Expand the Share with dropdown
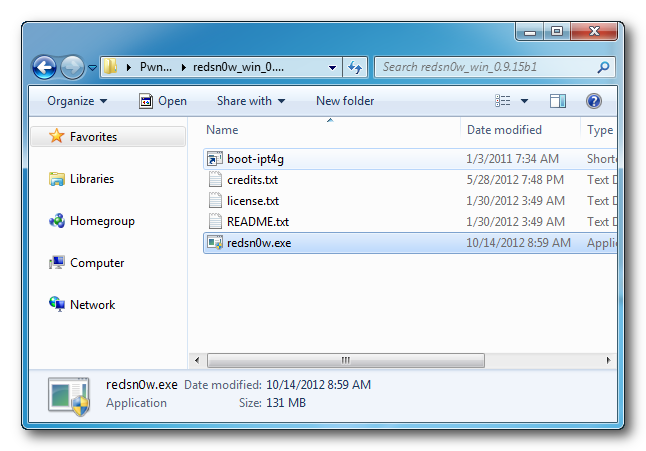The image size is (646, 451). click(250, 101)
